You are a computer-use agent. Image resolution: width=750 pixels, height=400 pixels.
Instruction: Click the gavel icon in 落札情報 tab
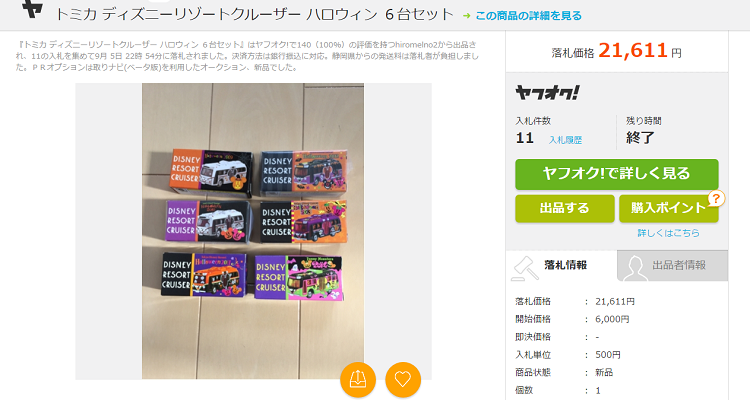click(525, 267)
